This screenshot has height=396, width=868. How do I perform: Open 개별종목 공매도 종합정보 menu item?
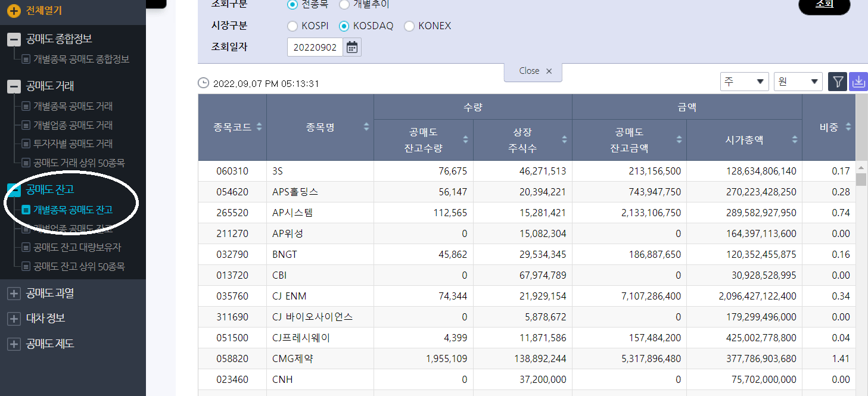[82, 60]
